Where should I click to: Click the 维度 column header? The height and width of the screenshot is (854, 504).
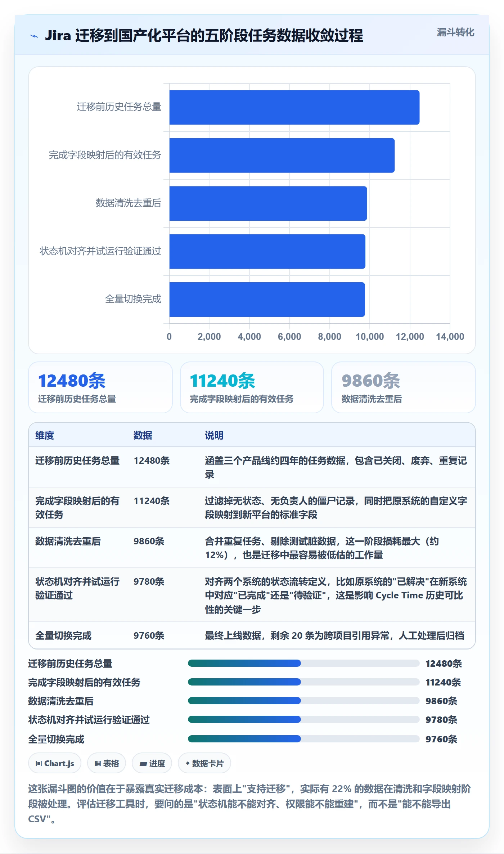(45, 435)
